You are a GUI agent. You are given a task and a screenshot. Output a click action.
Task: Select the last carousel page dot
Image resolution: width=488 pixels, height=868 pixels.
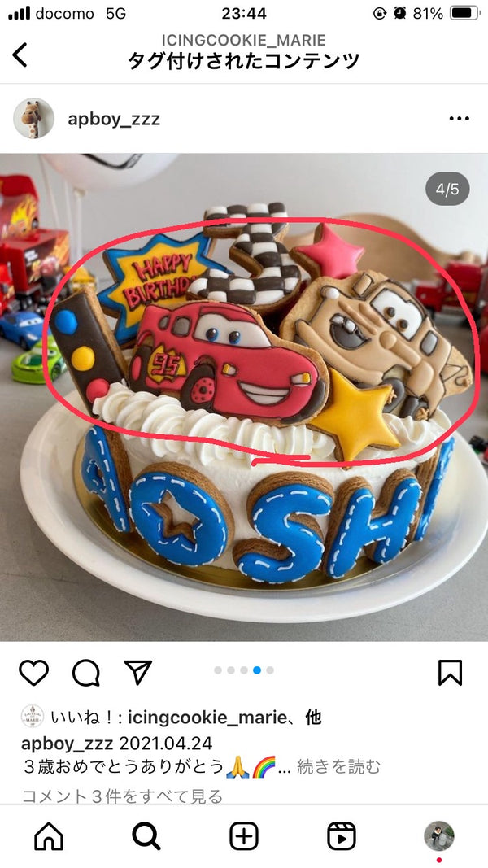(270, 670)
